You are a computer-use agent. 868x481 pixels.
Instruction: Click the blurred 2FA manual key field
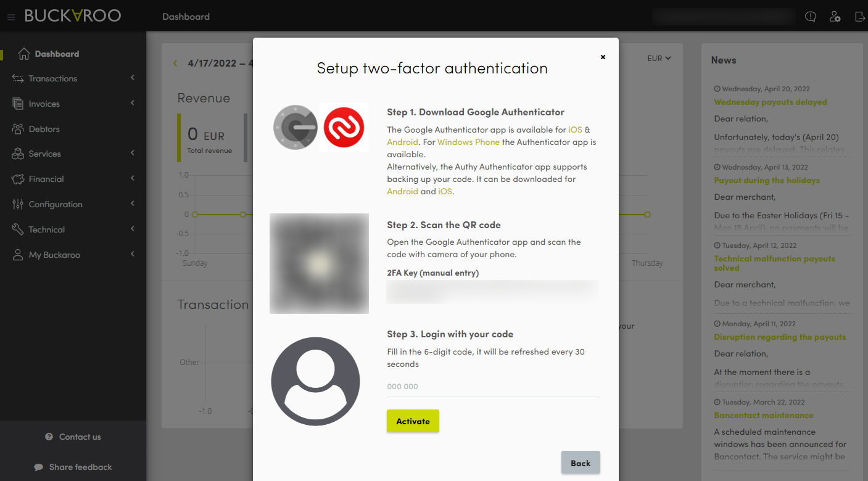[x=492, y=292]
